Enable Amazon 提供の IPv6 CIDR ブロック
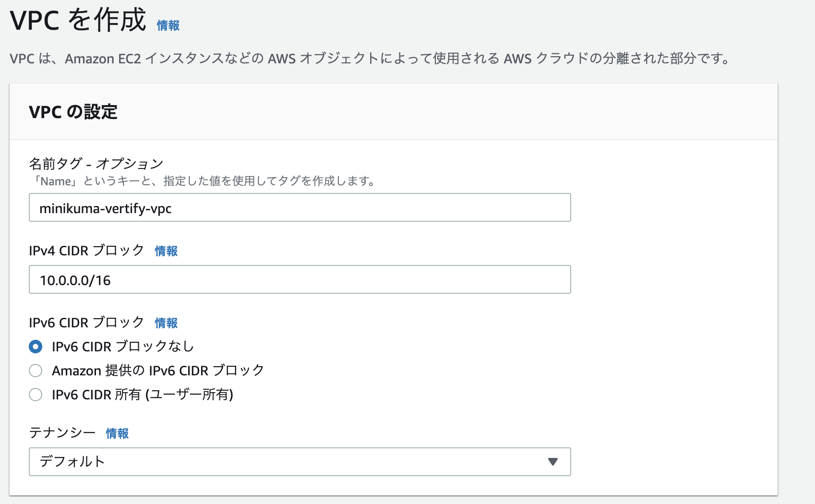 (x=35, y=370)
